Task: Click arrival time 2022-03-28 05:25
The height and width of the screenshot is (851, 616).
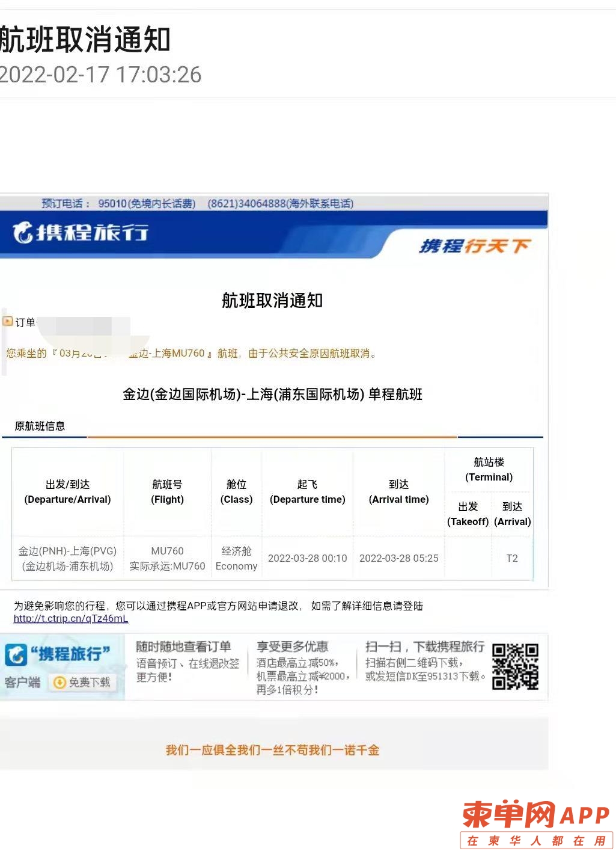Action: (398, 559)
